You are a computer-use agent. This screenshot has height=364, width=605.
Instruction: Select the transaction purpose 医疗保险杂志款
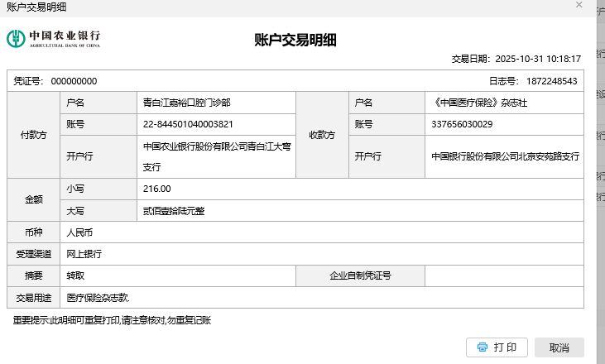click(x=98, y=297)
